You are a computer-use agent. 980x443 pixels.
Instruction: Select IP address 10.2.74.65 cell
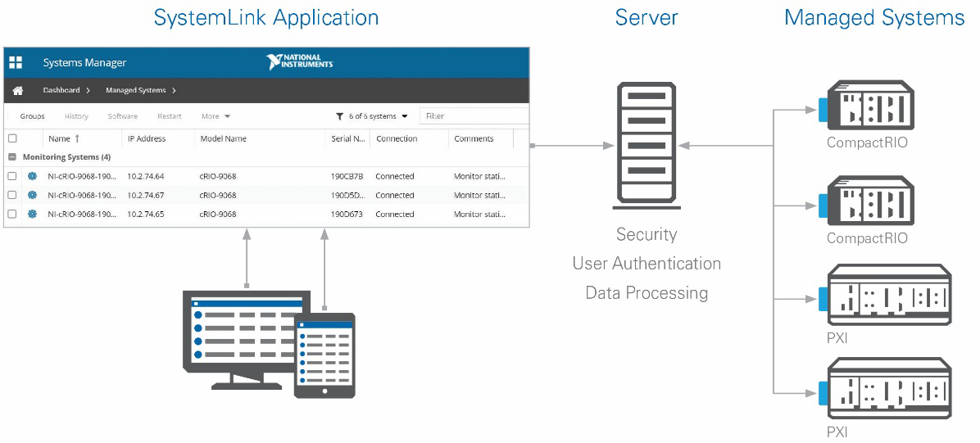(146, 214)
